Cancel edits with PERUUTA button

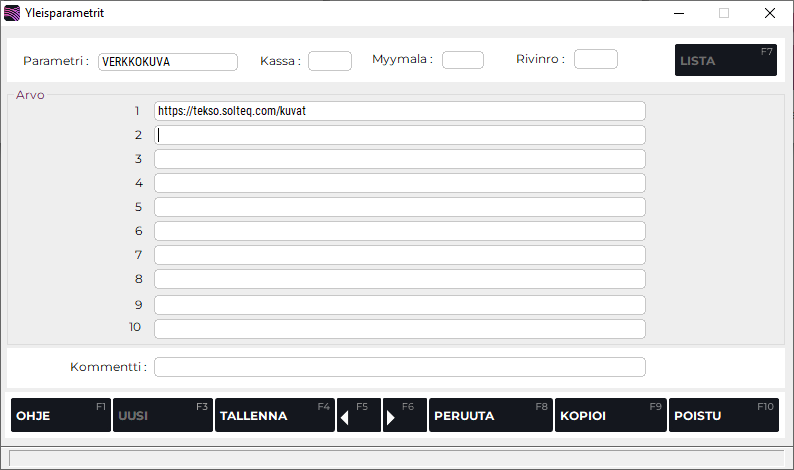490,415
